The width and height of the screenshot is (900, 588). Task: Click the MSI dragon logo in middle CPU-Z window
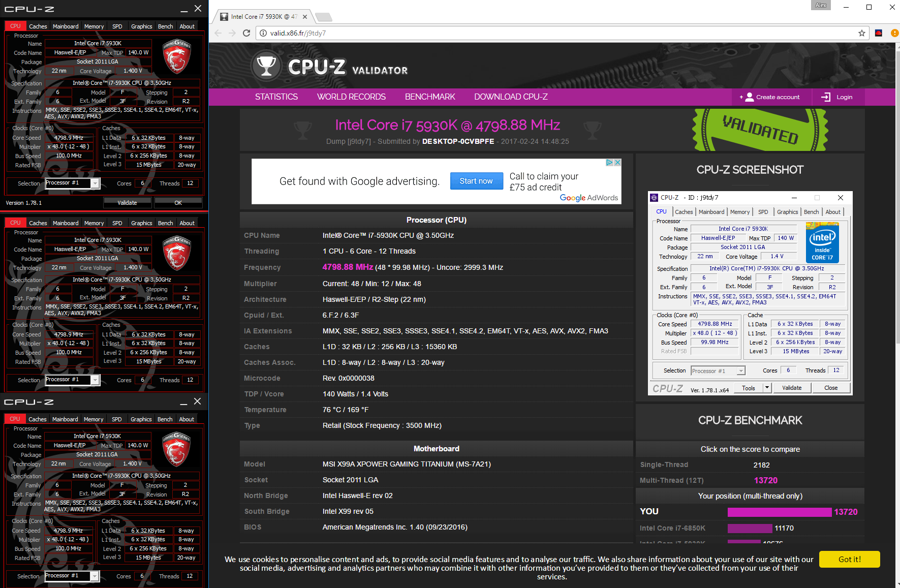point(176,253)
